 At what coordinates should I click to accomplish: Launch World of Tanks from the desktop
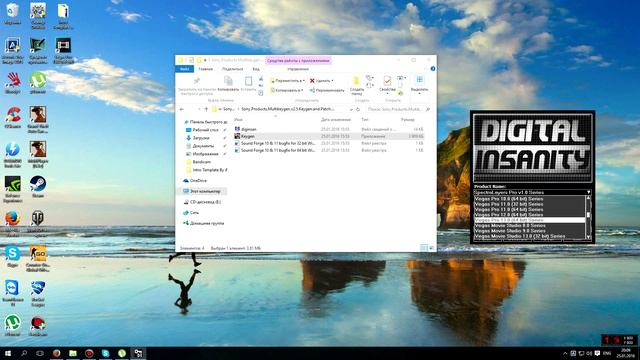38,224
